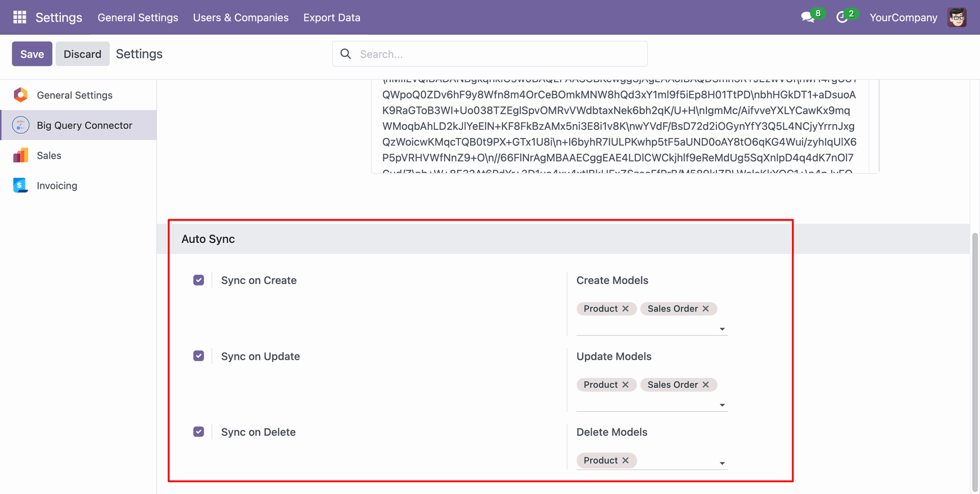Viewport: 980px width, 494px height.
Task: Save the settings changes
Action: 32,54
